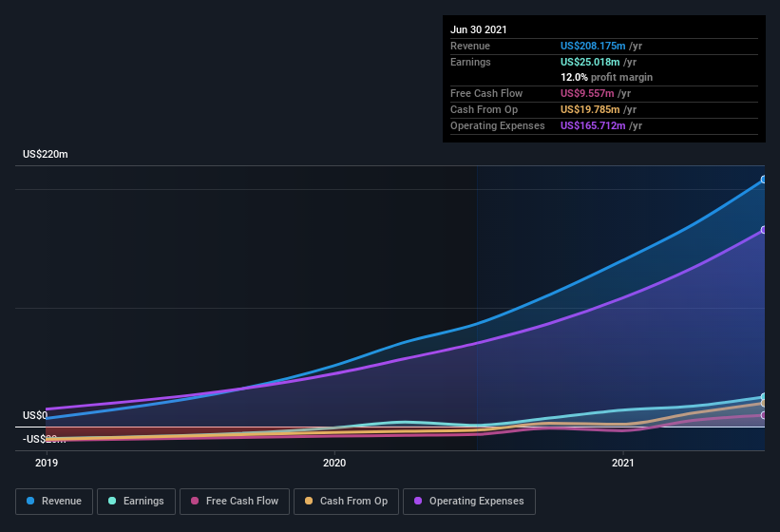Click the Cash From Op endpoint marker

(764, 403)
